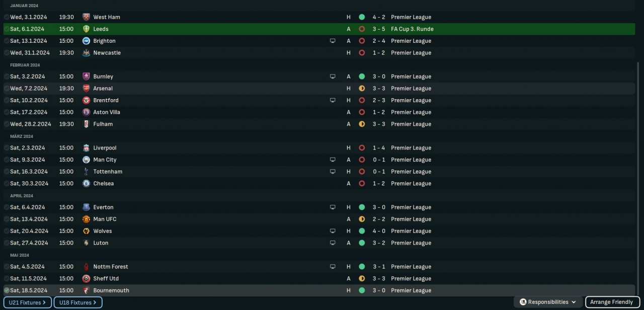Screen dimensions: 644x310
Task: Click the TV broadcast icon for Everton
Action: [x=333, y=207]
